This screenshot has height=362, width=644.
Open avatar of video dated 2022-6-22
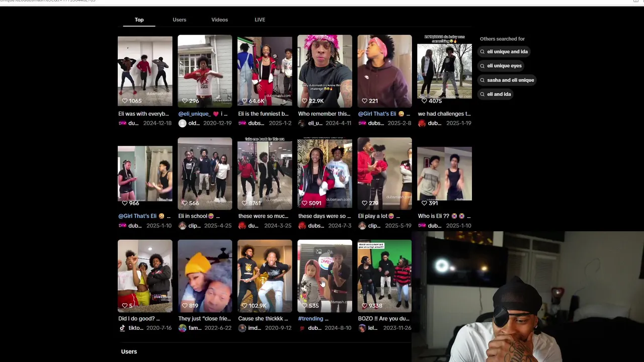pos(182,328)
